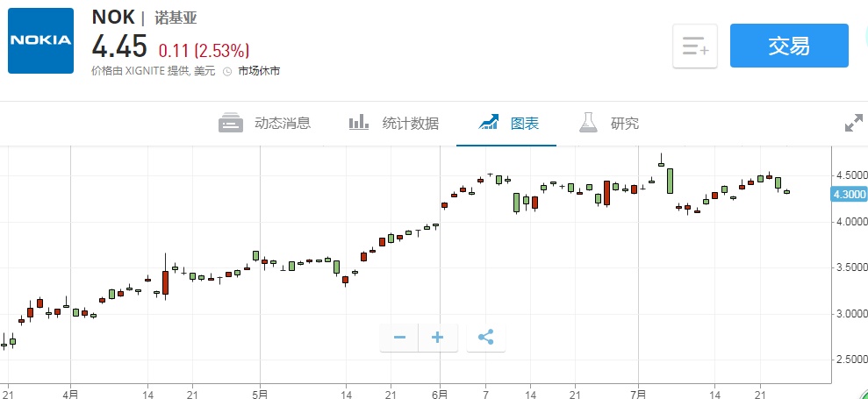Click the research flask icon
The height and width of the screenshot is (399, 868).
tap(588, 123)
